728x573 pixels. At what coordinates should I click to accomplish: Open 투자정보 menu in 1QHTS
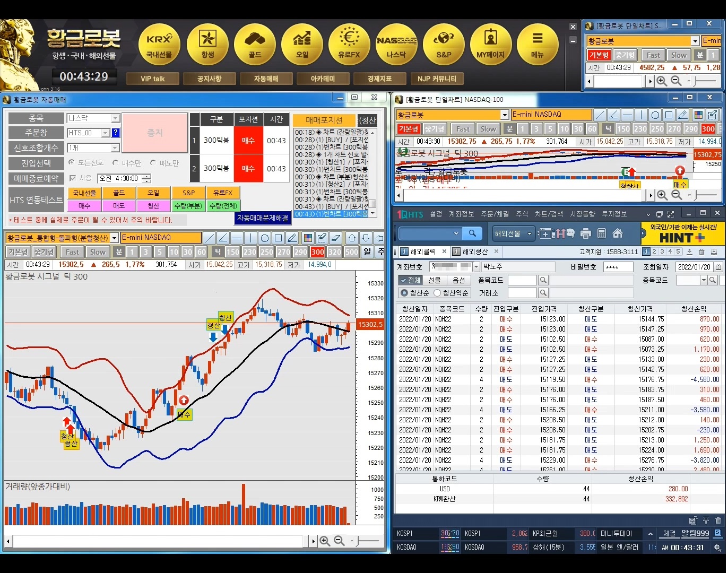(614, 214)
